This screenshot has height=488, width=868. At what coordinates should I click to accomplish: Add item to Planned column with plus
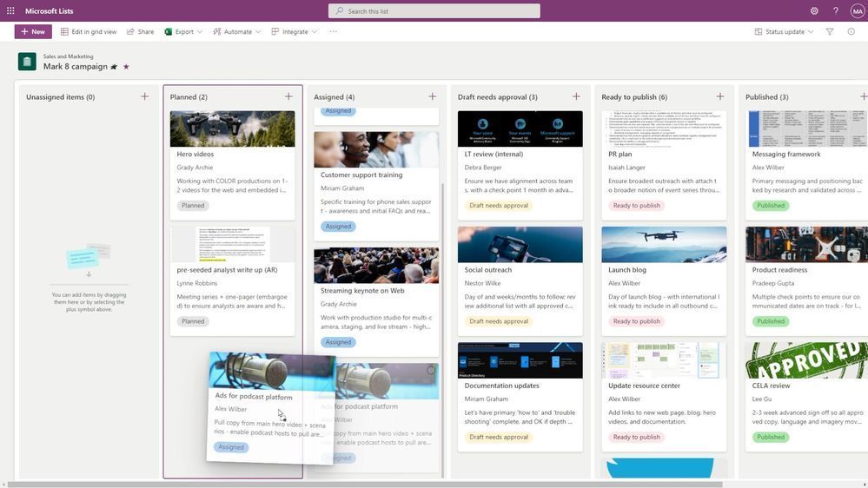288,96
